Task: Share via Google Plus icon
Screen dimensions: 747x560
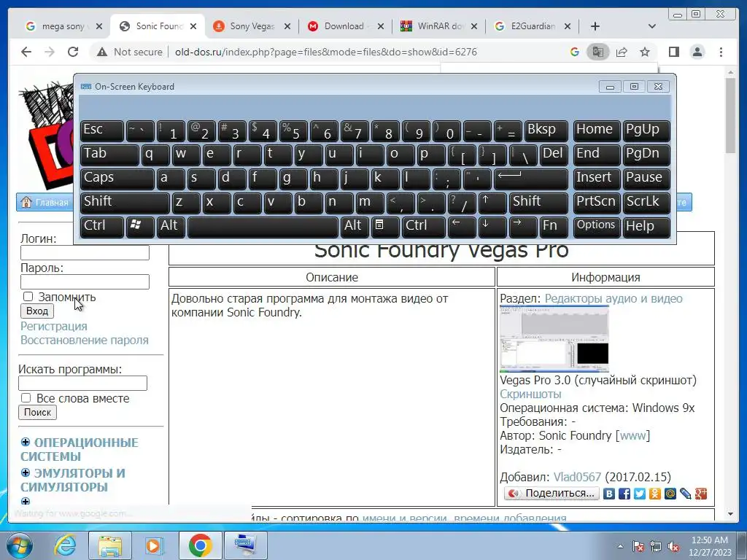Action: pos(700,494)
